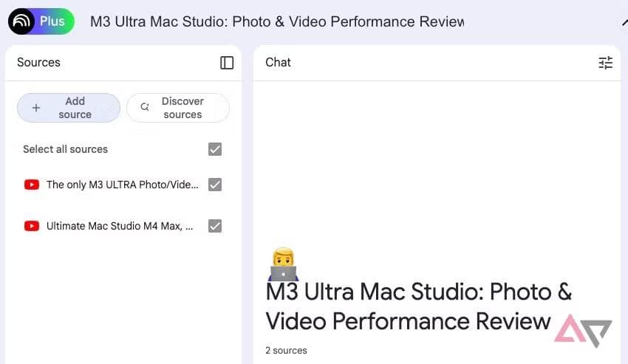Open source 'The only M3 ULTRA Photo/Vide...'

coord(122,185)
